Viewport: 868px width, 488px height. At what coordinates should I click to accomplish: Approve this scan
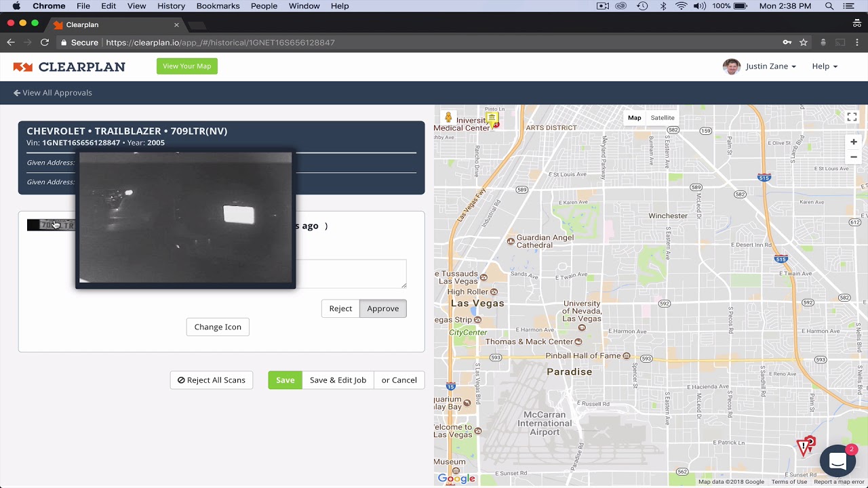(383, 308)
